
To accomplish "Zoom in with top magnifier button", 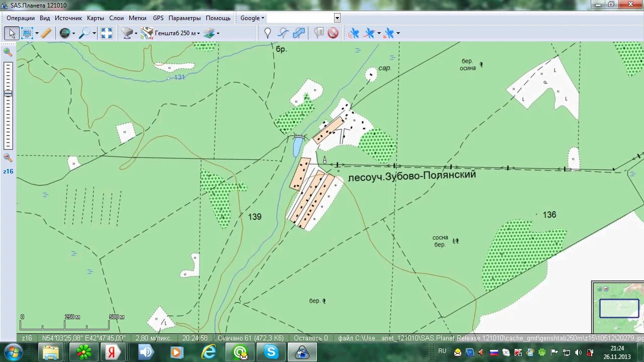I will (8, 52).
